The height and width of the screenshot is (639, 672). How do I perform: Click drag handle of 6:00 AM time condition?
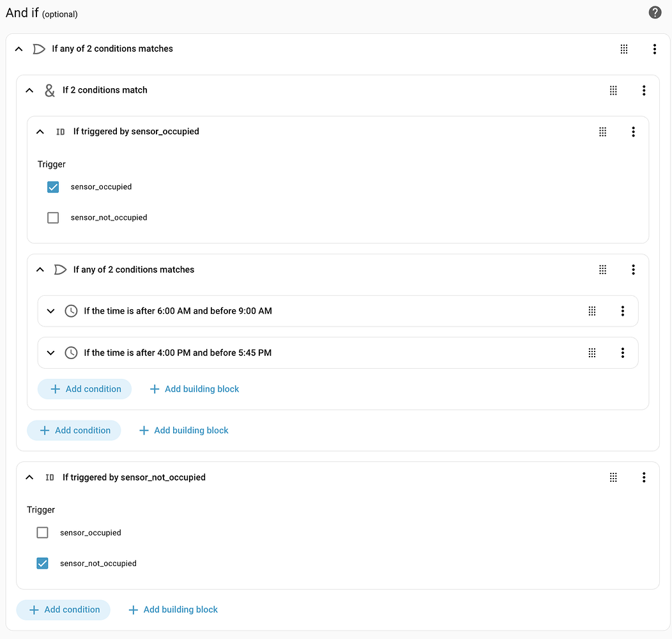pos(592,311)
